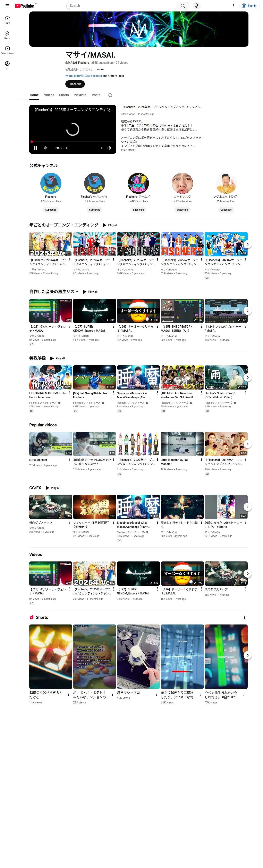
Task: Show next videos in Popular videos row
Action: pos(247,444)
